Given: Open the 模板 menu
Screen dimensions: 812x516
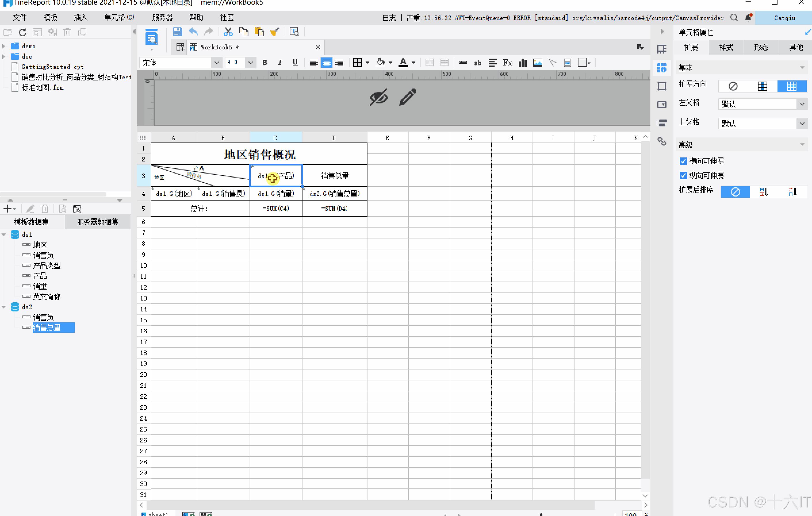Looking at the screenshot, I should click(x=50, y=18).
